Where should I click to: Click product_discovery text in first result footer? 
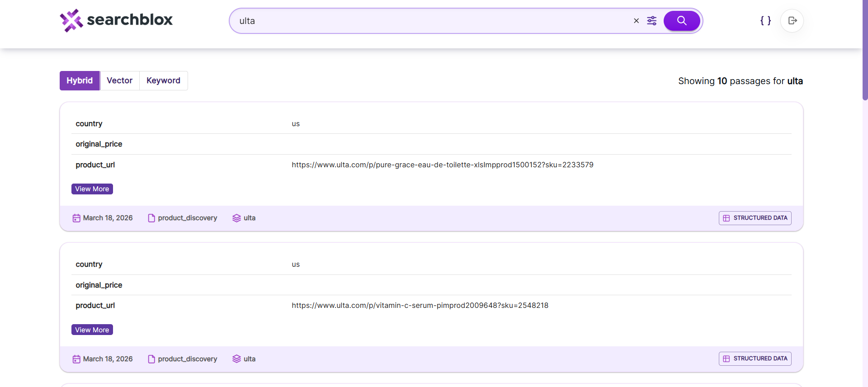tap(188, 218)
